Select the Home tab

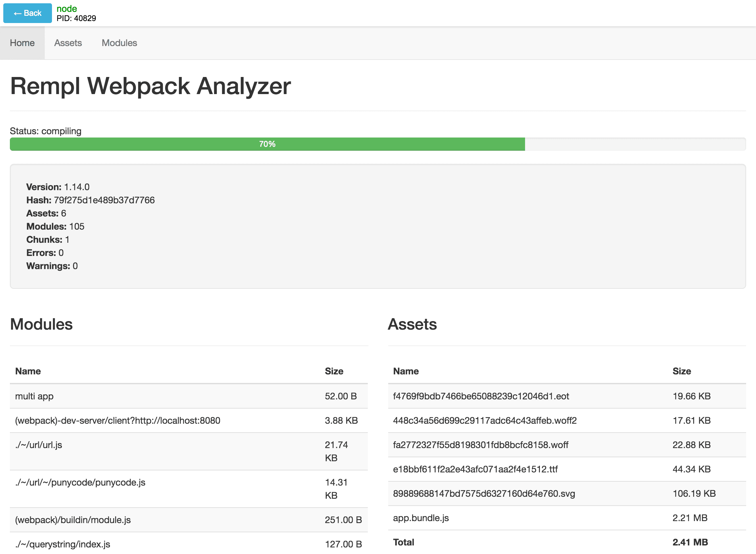(x=22, y=42)
